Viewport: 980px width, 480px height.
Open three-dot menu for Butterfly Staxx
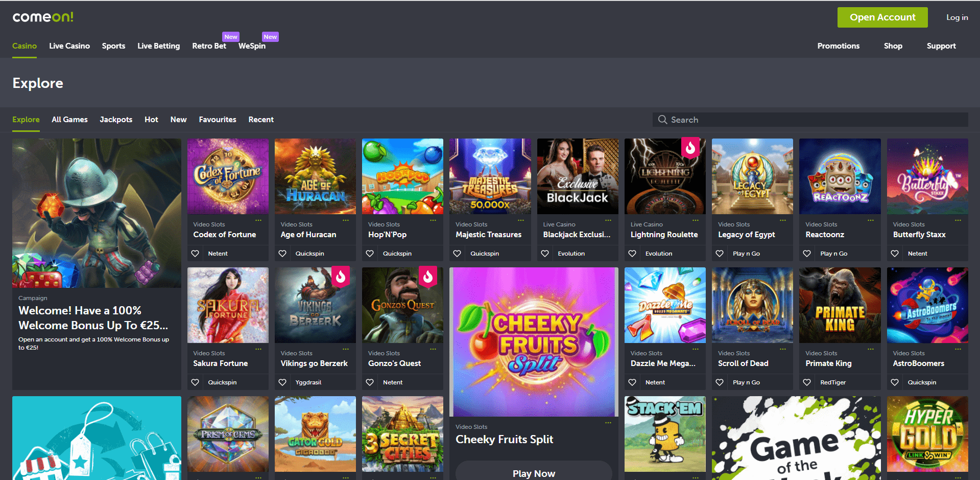point(958,220)
